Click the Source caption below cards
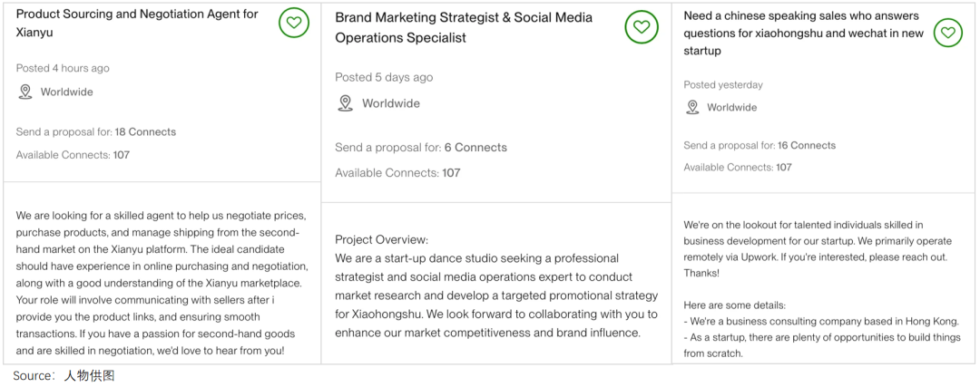Image resolution: width=980 pixels, height=387 pixels. point(64,376)
